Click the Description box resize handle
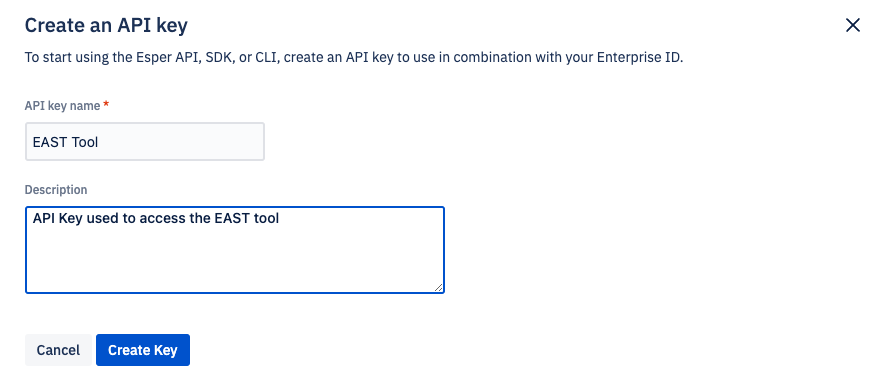Screen dimensions: 890x379 [439, 288]
